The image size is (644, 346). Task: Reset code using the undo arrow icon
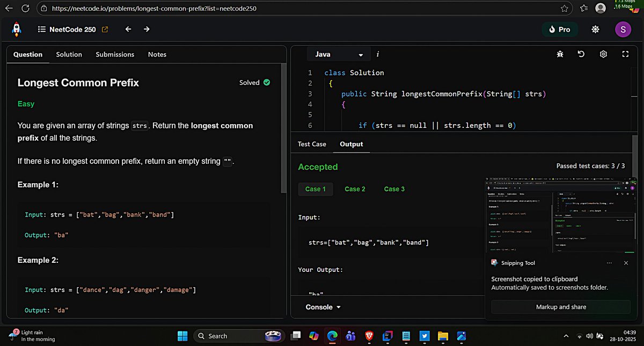tap(581, 54)
